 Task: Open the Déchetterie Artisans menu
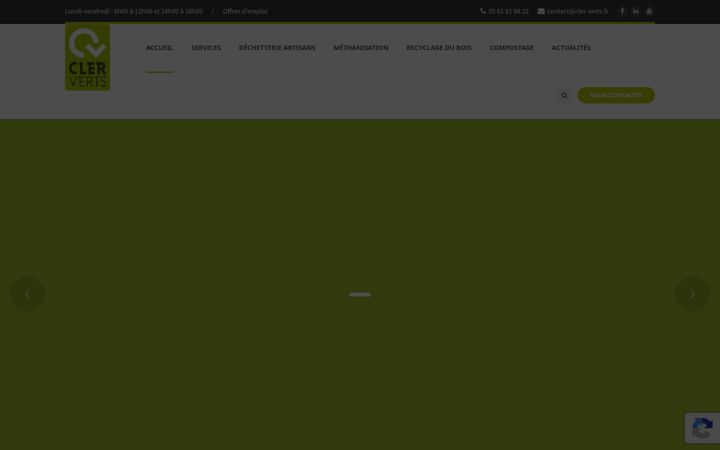(x=277, y=48)
